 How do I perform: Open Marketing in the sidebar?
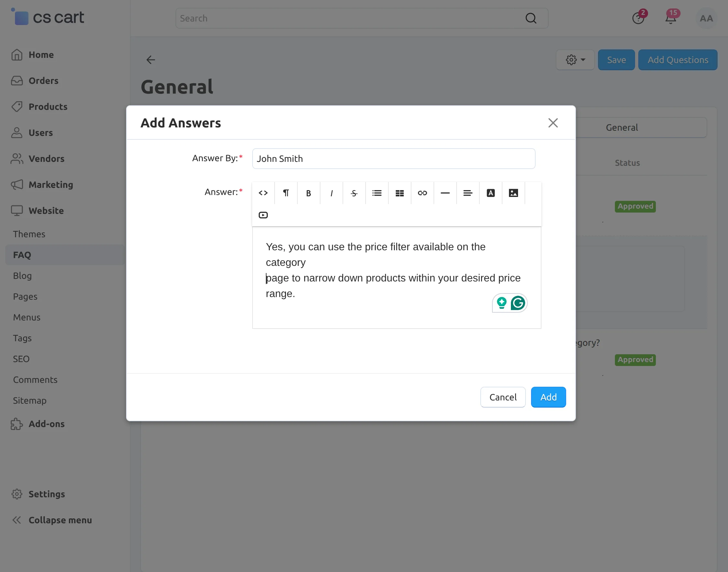[x=42, y=185]
